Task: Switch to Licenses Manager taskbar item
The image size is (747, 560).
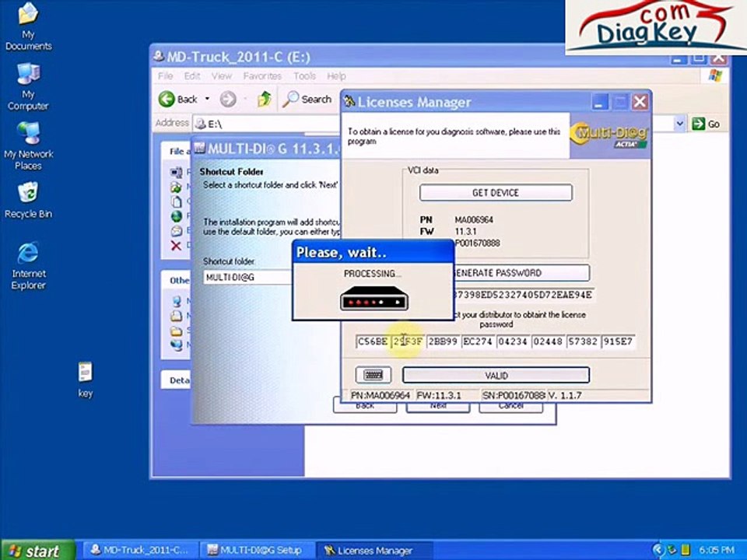Action: point(374,551)
